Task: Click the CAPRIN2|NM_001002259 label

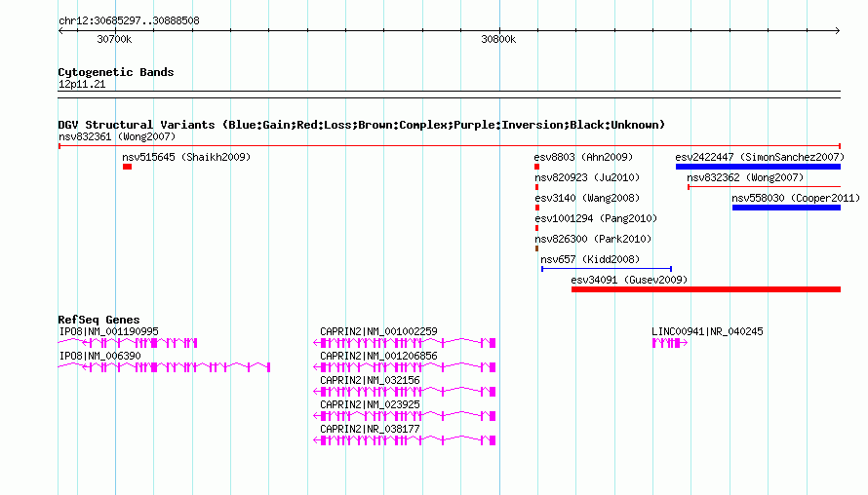Action: pyautogui.click(x=378, y=331)
